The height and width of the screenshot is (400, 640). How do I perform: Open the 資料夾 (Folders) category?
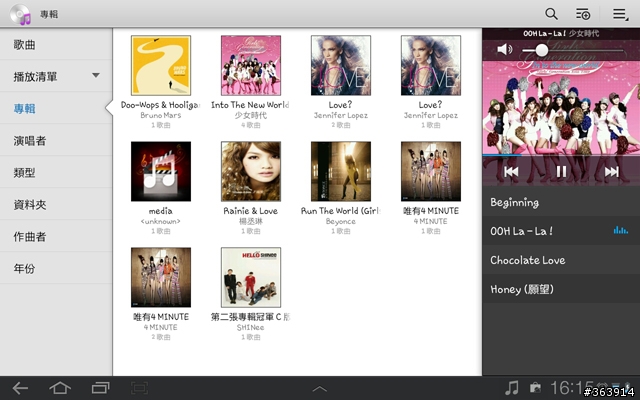(x=56, y=204)
